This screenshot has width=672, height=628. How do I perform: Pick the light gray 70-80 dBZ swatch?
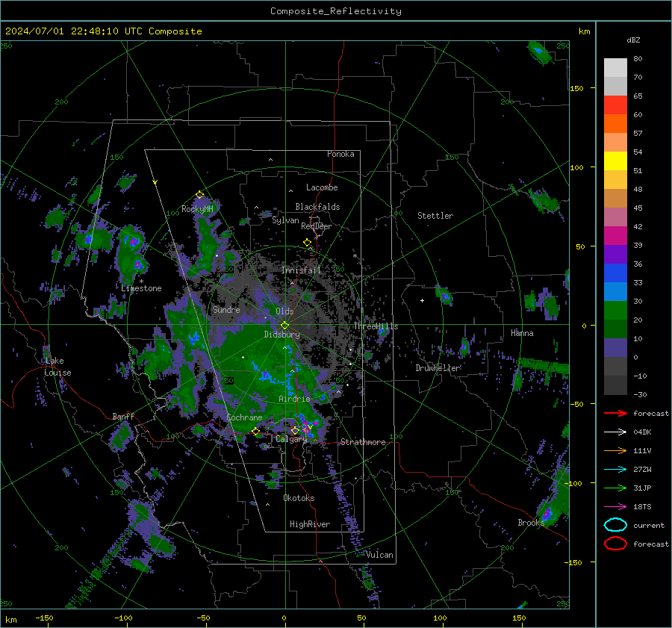615,68
